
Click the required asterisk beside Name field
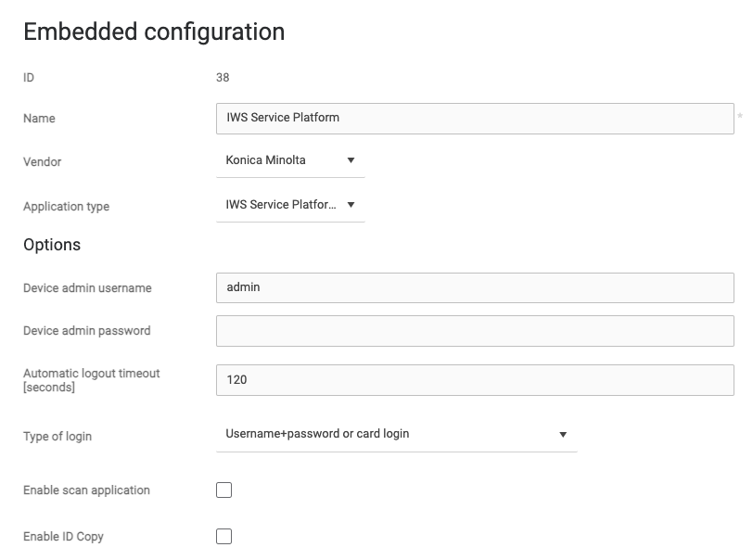click(740, 117)
